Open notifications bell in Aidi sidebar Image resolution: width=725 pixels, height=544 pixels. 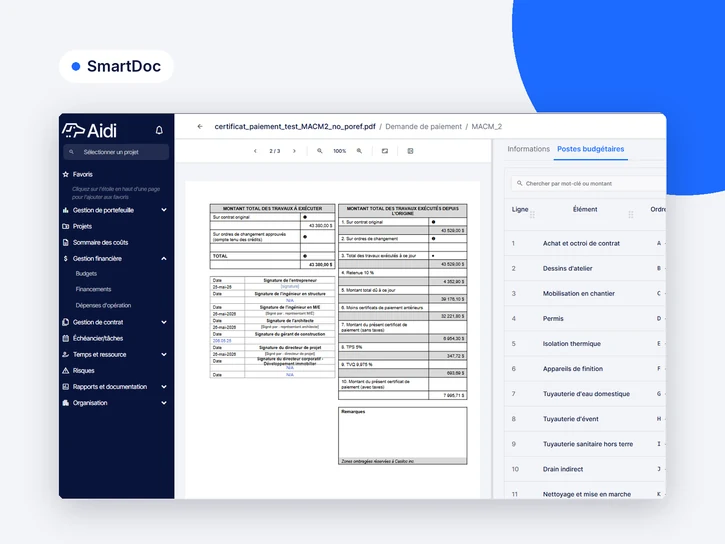point(159,130)
